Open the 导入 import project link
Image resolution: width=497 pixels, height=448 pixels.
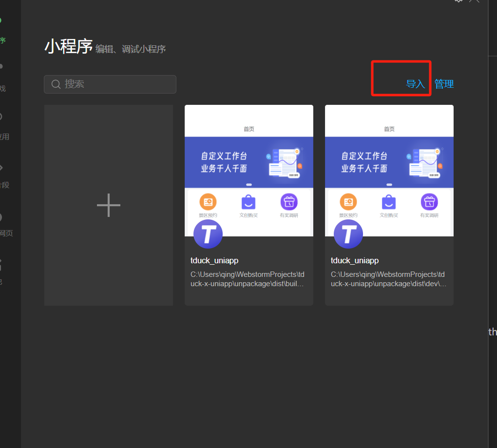point(415,84)
